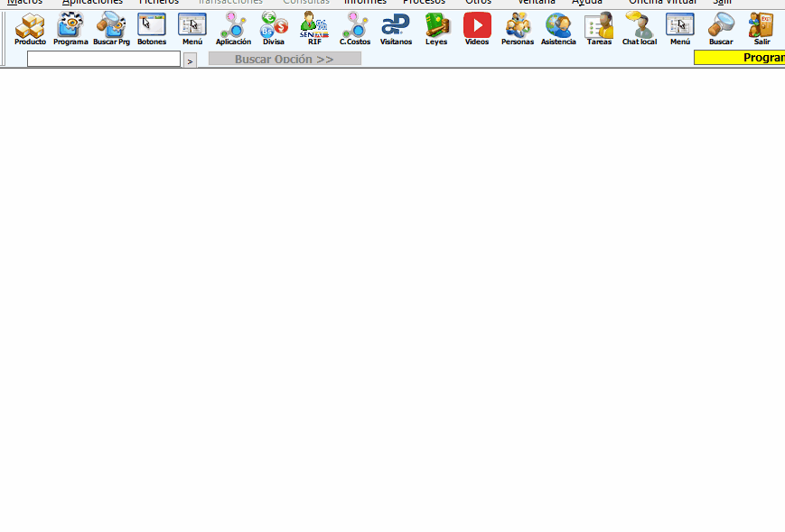
Task: Open the Informes menu
Action: tap(365, 3)
